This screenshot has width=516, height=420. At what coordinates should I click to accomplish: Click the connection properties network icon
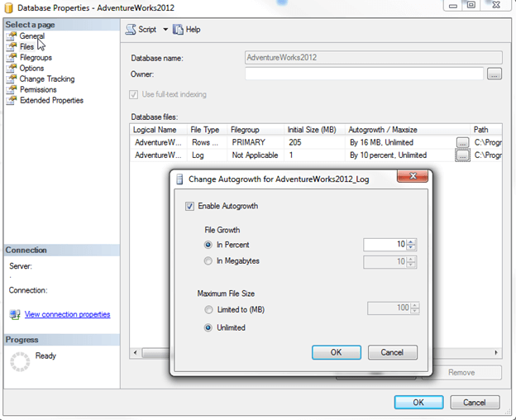(15, 314)
